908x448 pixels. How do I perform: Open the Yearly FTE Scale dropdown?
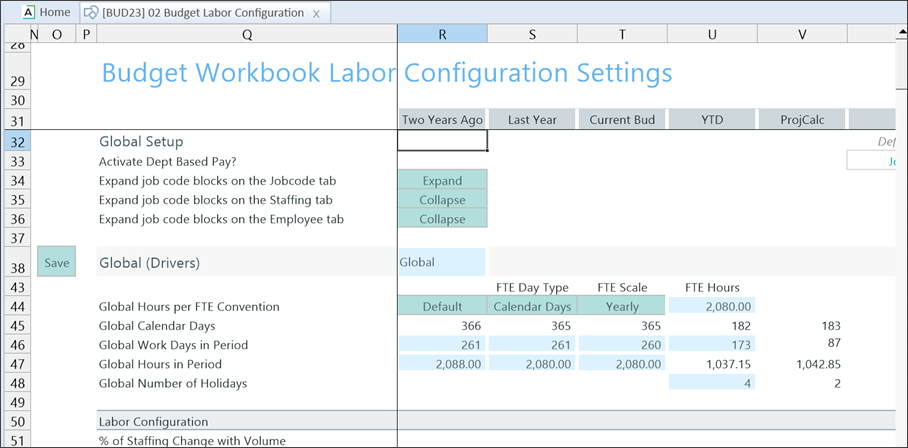pyautogui.click(x=622, y=307)
